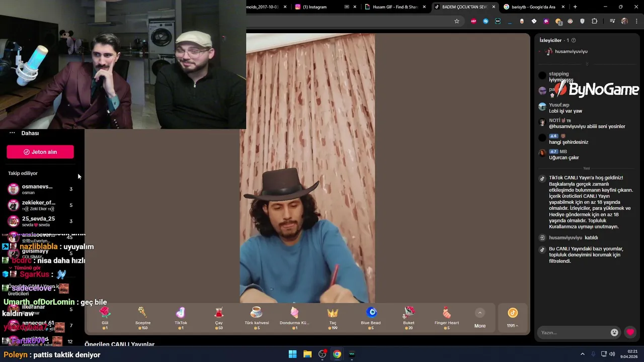Viewport: 644px width, 362px height.
Task: Open OBS Studio from taskbar
Action: point(323,354)
